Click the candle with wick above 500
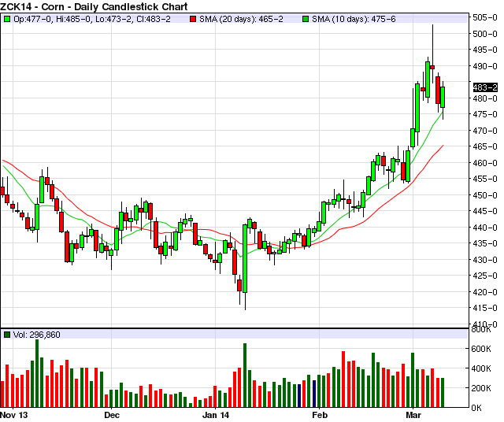 432,67
